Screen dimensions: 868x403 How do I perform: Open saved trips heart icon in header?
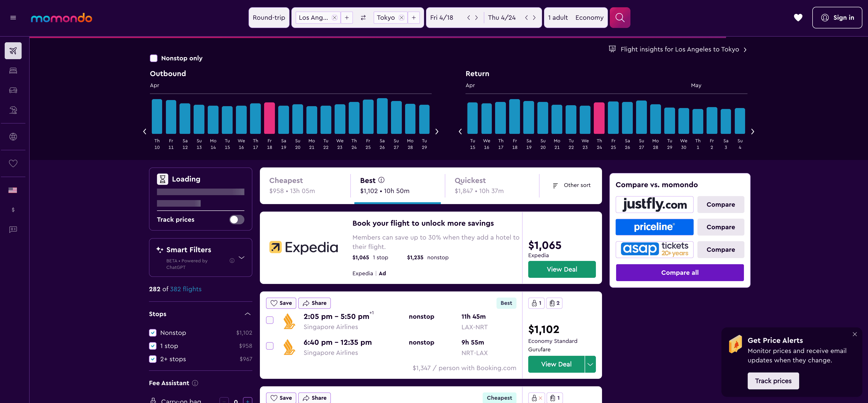(x=798, y=18)
